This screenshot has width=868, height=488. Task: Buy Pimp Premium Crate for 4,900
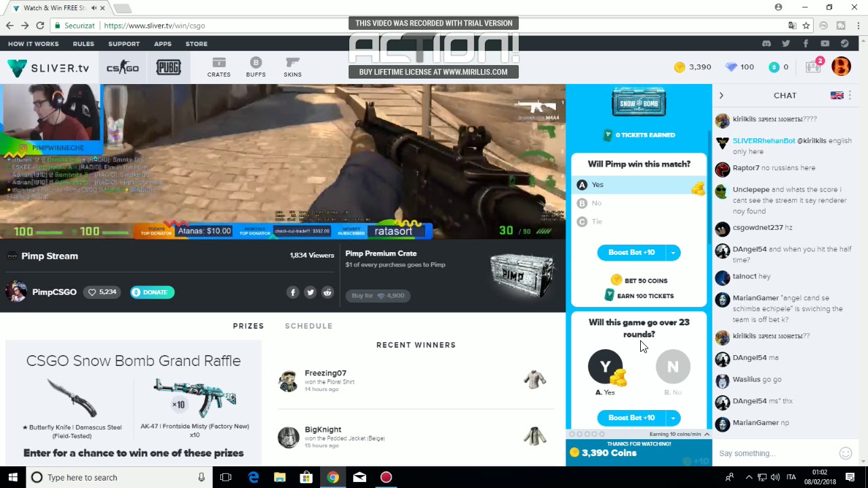[378, 296]
